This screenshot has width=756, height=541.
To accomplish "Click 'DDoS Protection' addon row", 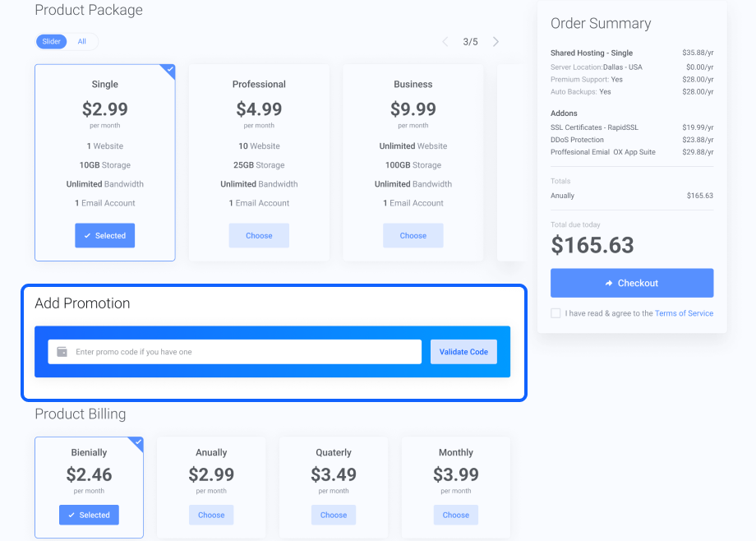I will 632,140.
